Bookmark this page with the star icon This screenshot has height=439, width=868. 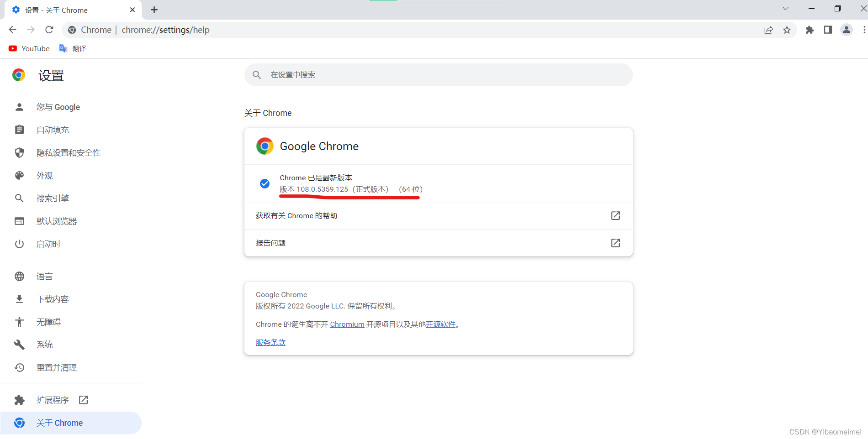(787, 30)
